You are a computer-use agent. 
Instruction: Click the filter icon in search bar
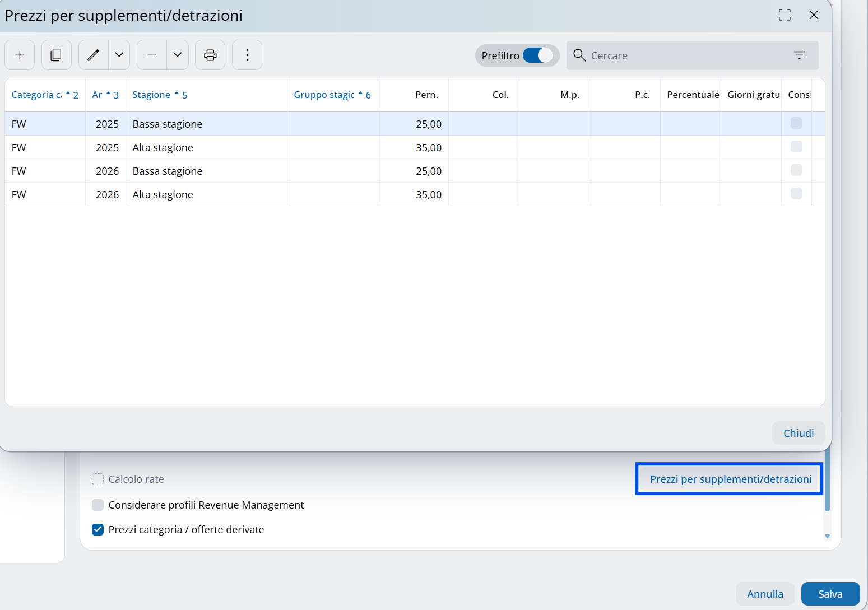pyautogui.click(x=799, y=55)
